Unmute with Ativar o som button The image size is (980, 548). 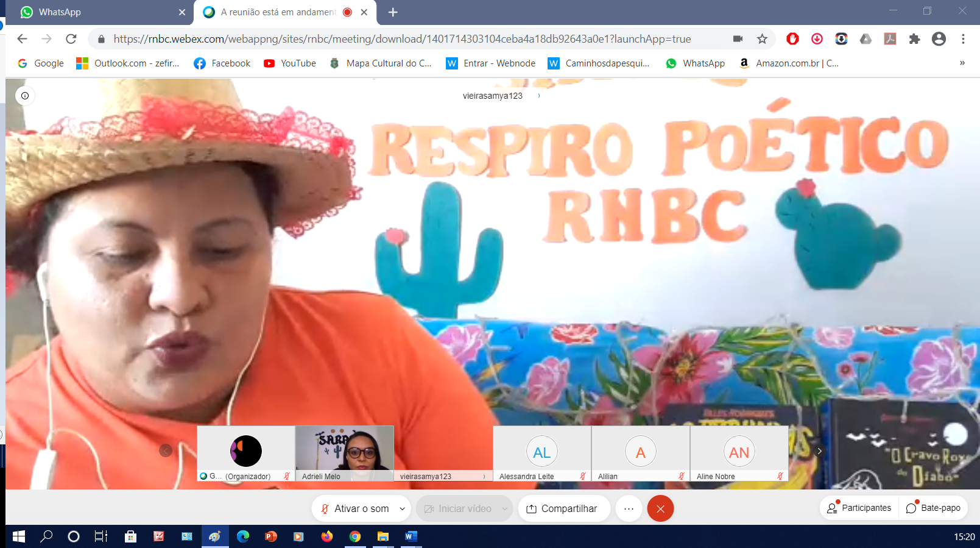355,508
